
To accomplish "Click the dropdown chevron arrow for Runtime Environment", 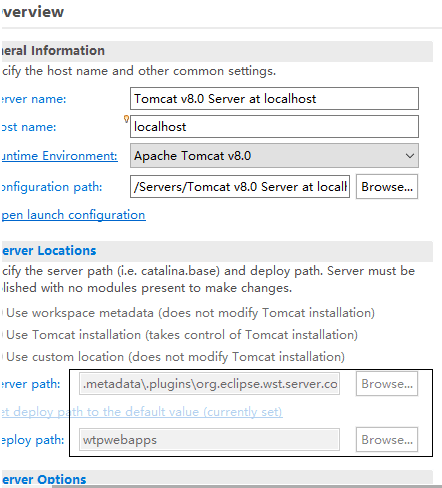I will [x=410, y=156].
